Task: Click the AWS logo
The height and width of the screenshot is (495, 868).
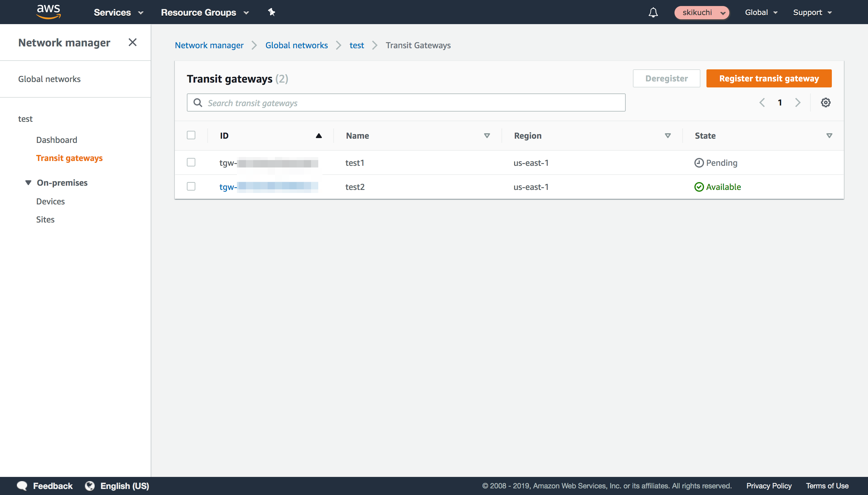Action: coord(49,11)
